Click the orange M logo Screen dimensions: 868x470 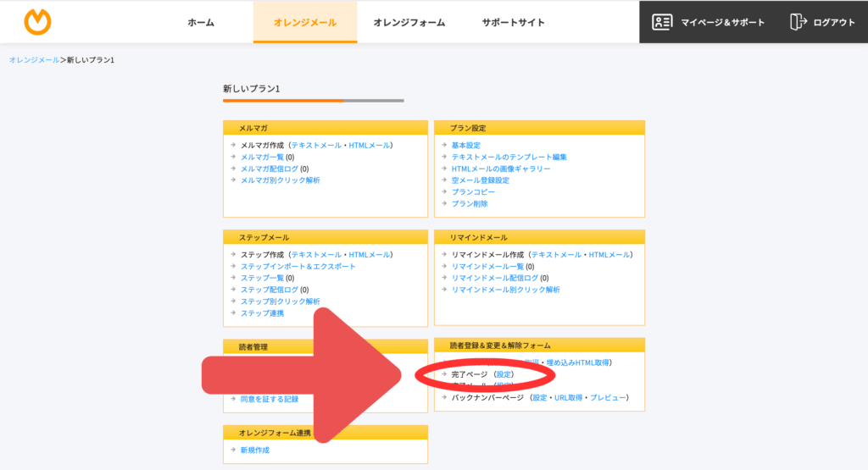pyautogui.click(x=37, y=22)
